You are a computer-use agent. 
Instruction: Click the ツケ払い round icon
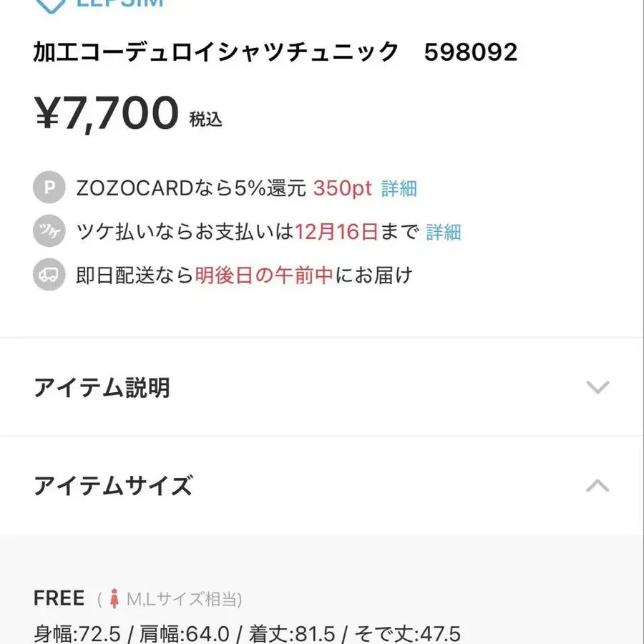point(49,232)
